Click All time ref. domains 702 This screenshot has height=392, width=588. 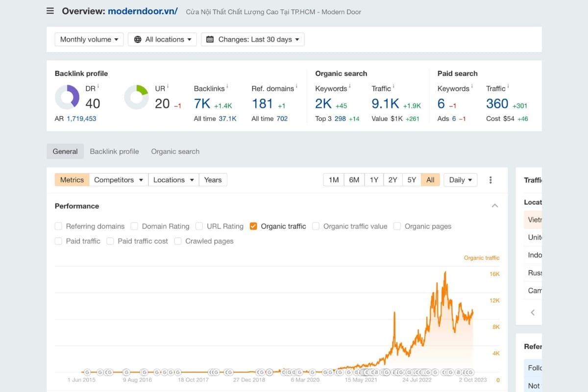coord(282,119)
